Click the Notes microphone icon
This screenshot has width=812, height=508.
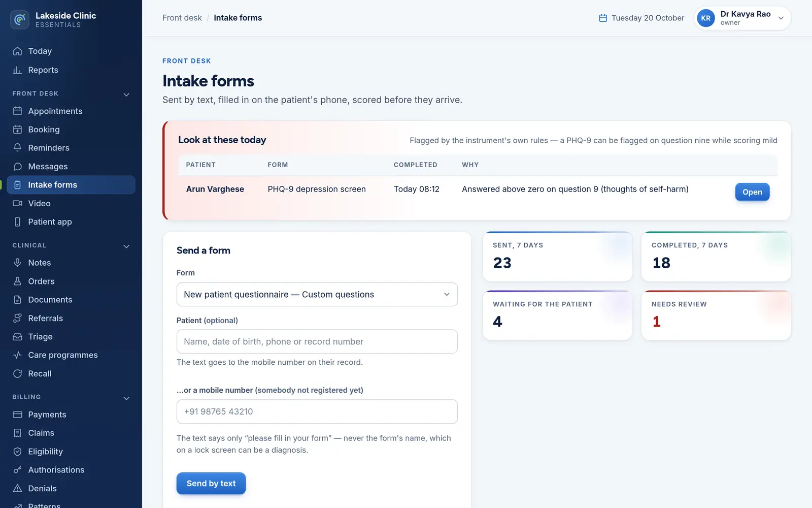point(17,263)
